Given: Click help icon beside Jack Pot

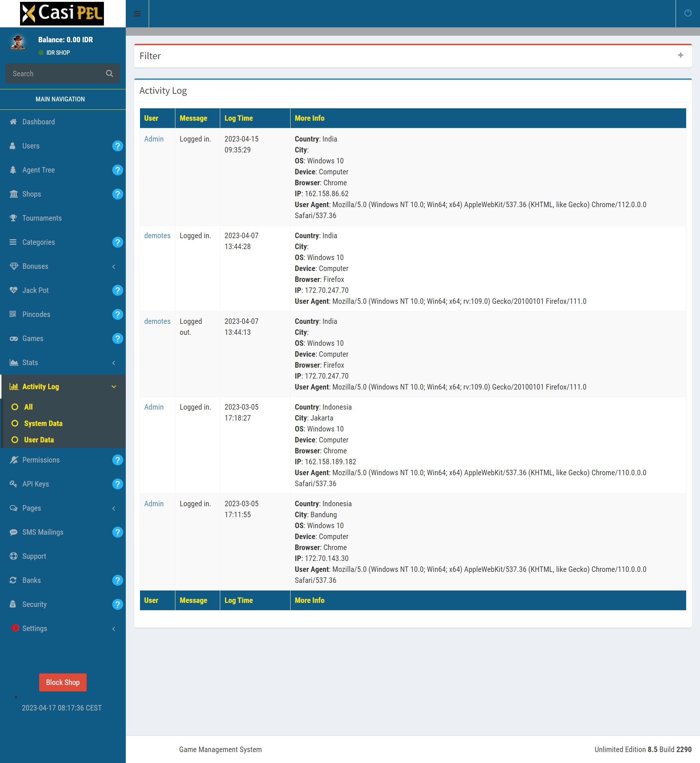Looking at the screenshot, I should 117,290.
